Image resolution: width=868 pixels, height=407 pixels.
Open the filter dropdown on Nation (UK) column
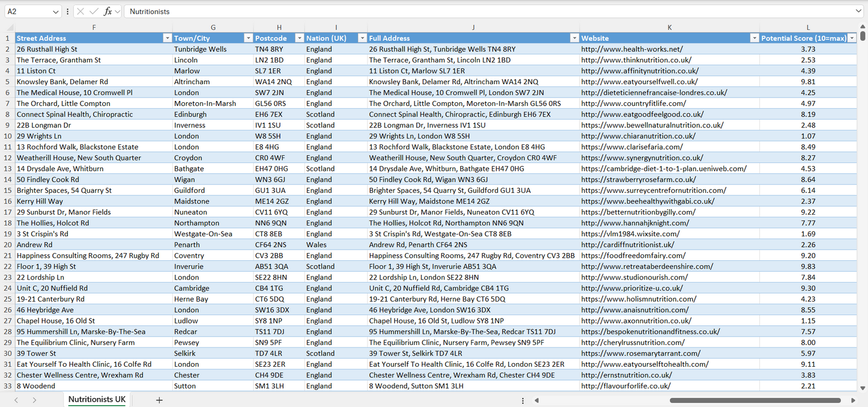[362, 38]
